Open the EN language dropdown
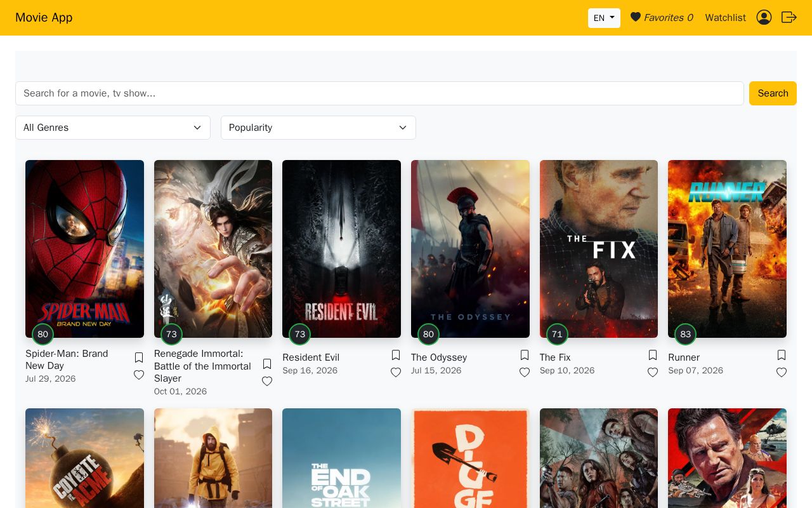The height and width of the screenshot is (508, 812). coord(604,18)
